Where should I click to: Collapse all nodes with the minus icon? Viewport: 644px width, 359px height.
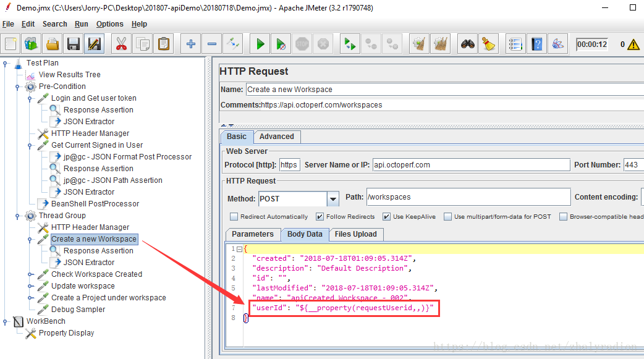pyautogui.click(x=212, y=44)
